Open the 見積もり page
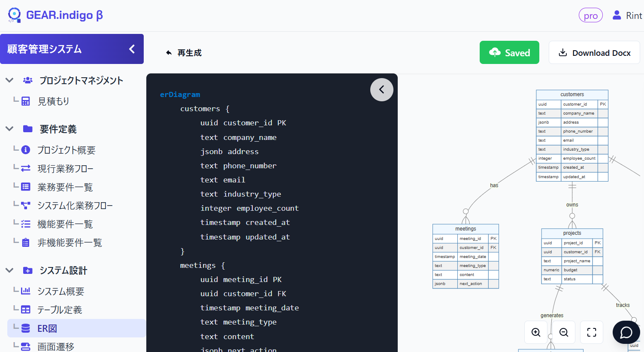The image size is (644, 352). coord(53,101)
